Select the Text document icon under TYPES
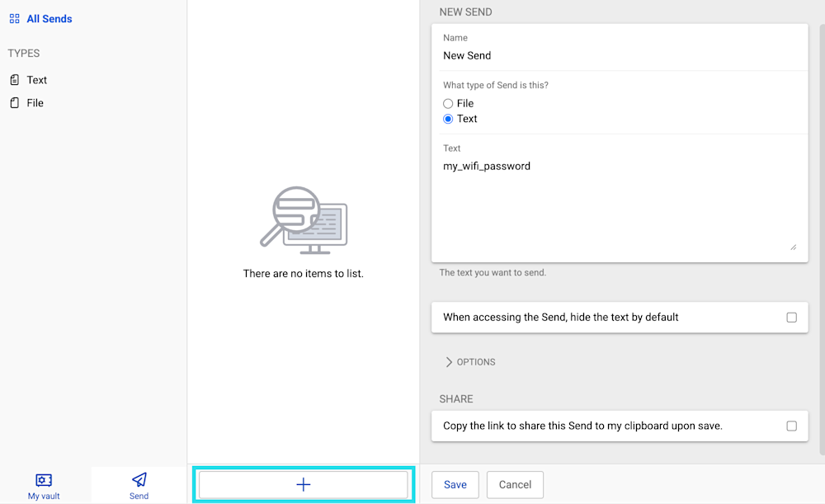 coord(14,79)
